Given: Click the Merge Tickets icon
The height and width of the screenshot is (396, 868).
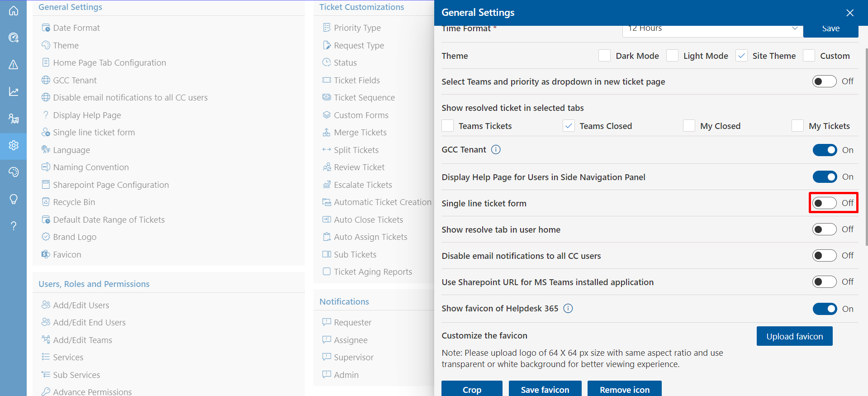Looking at the screenshot, I should click(x=327, y=132).
